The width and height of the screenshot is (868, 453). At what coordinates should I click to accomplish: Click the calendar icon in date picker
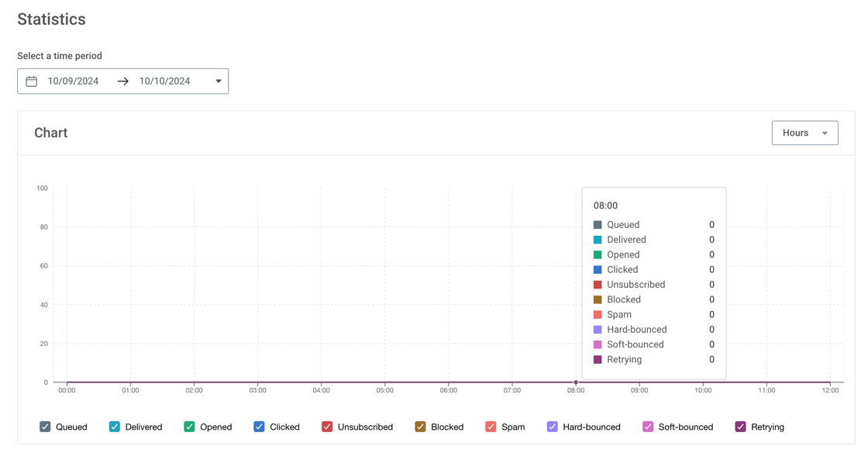point(32,81)
